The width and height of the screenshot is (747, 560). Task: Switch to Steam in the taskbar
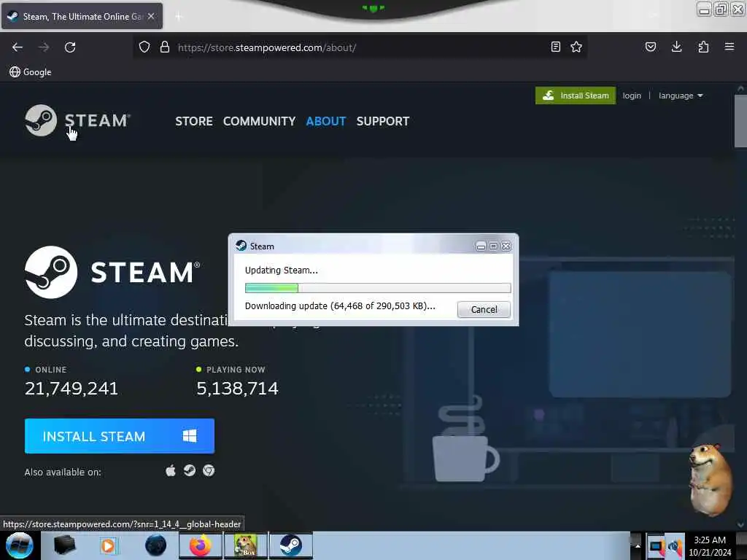[x=291, y=545]
